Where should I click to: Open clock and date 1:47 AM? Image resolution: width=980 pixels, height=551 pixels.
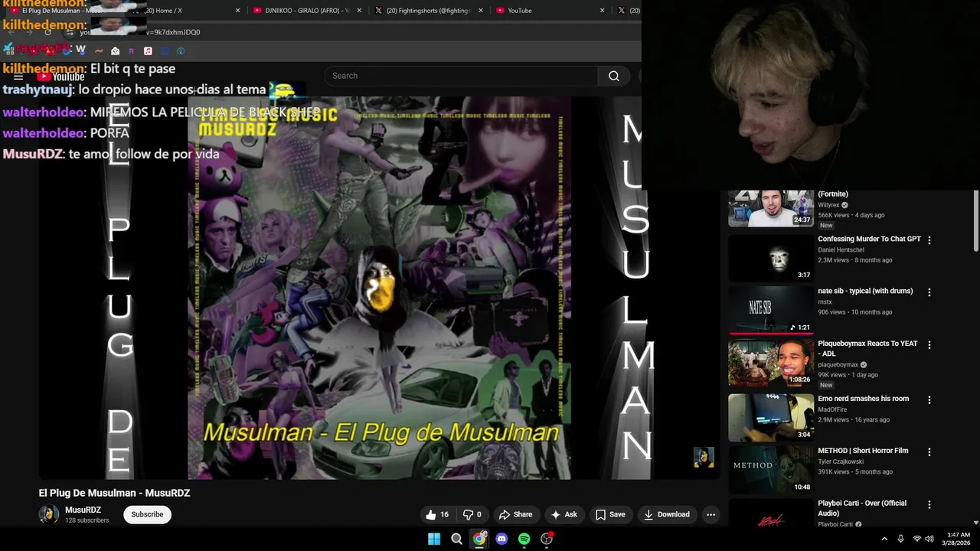(958, 539)
